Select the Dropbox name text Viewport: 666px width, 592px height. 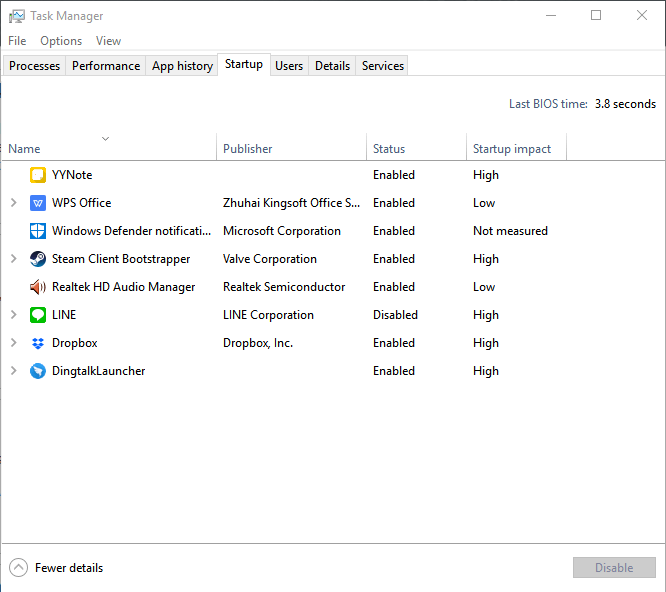75,343
